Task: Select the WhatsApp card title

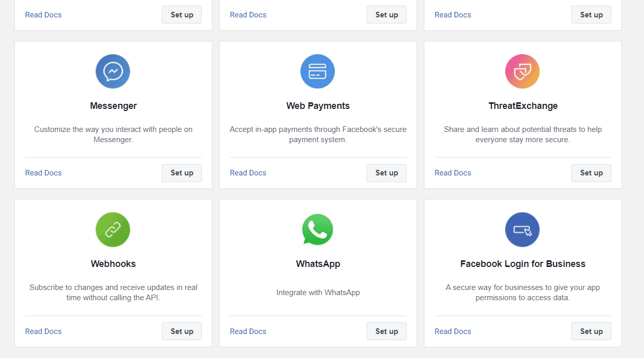Action: point(317,264)
